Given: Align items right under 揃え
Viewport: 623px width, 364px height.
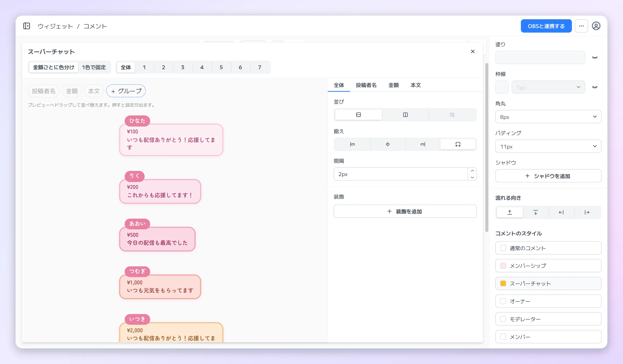Looking at the screenshot, I should point(423,144).
